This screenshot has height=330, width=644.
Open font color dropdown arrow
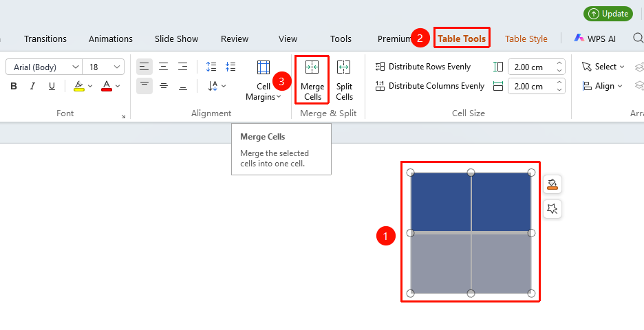tap(118, 86)
